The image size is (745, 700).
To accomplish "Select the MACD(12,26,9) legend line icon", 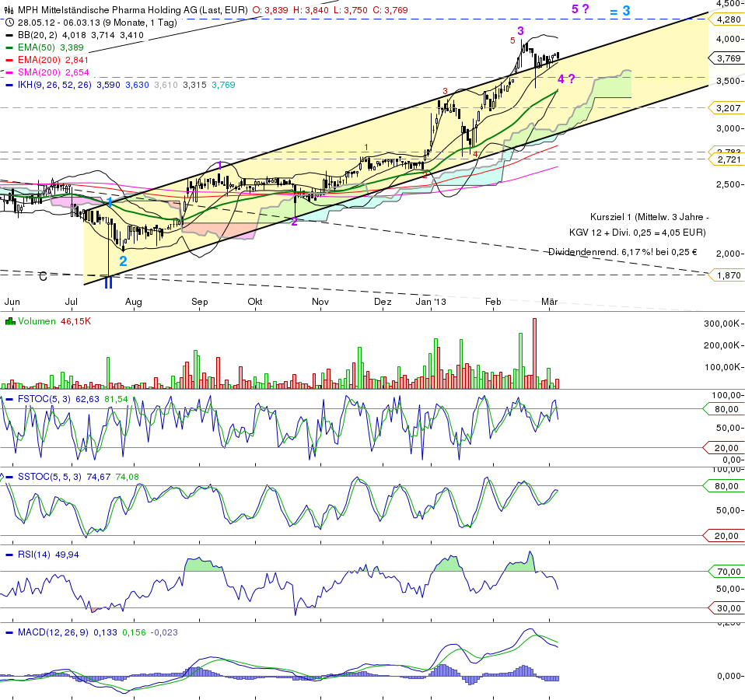I will pos(9,633).
